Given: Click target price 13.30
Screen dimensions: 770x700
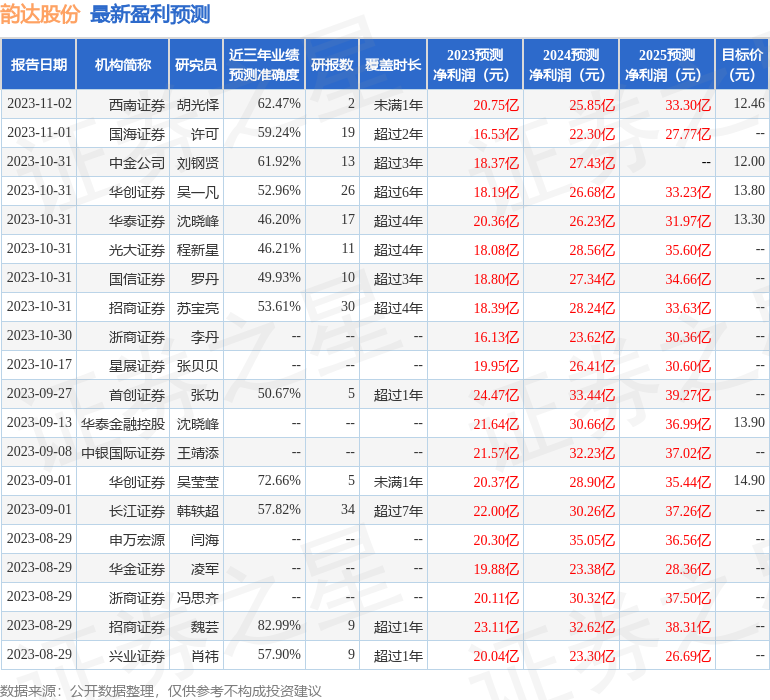Looking at the screenshot, I should coord(749,220).
